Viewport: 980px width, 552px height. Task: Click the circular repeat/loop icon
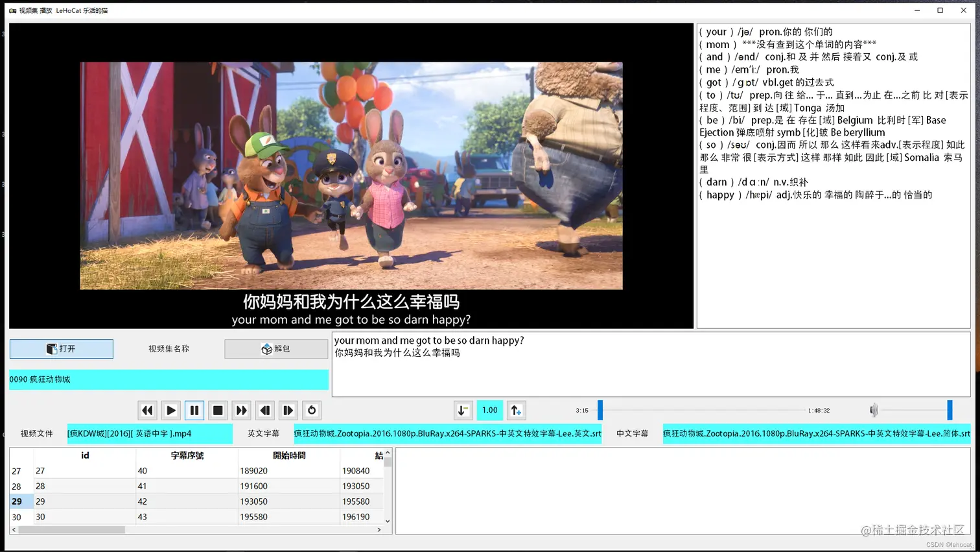(312, 410)
